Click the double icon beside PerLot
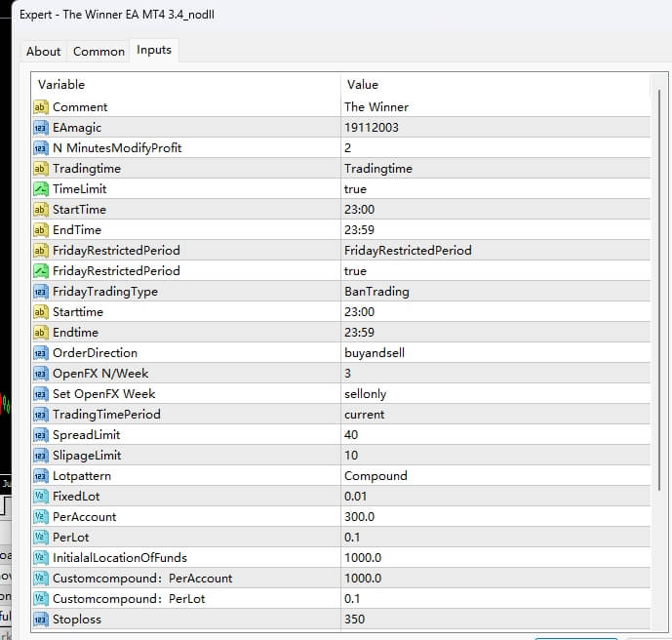 tap(41, 538)
